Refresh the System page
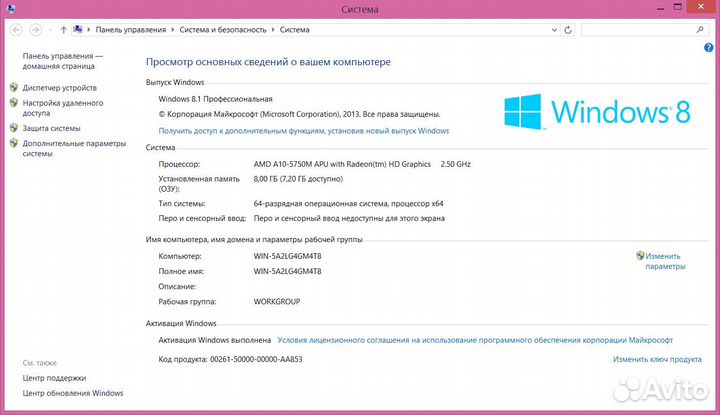 pyautogui.click(x=568, y=30)
